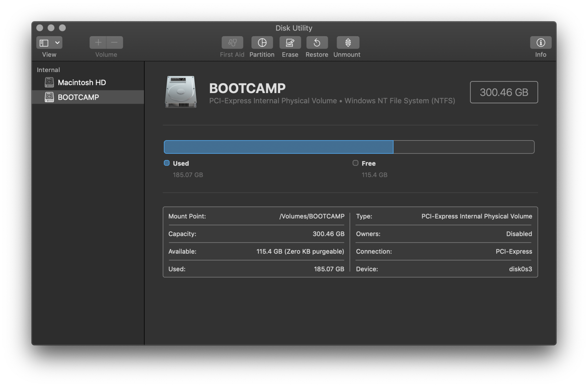Click the 300.46 GB capacity box

pyautogui.click(x=504, y=92)
